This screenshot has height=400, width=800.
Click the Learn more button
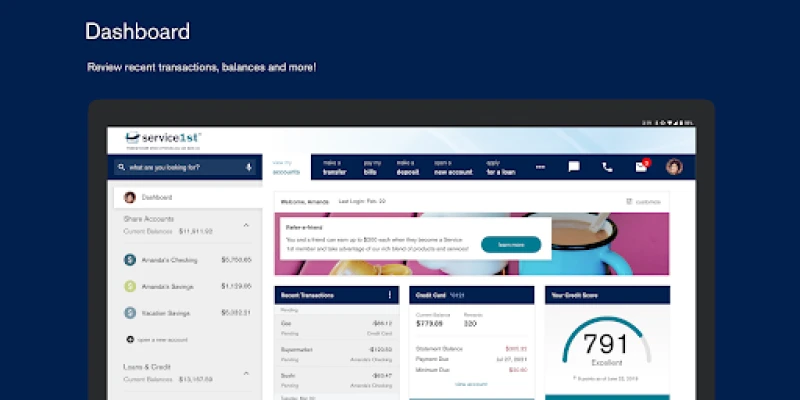point(511,244)
